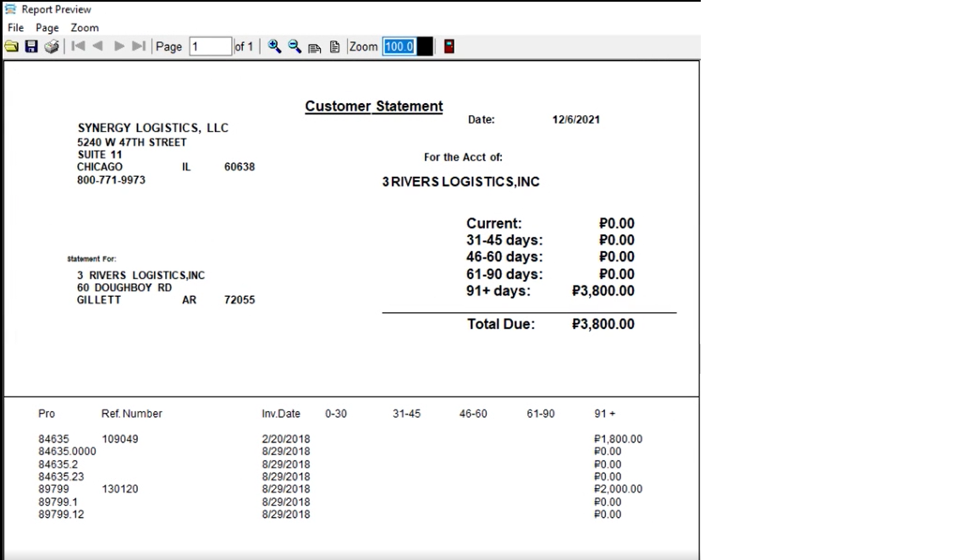Expand the Zoom percentage dropdown arrow
This screenshot has width=975, height=560.
(x=425, y=47)
